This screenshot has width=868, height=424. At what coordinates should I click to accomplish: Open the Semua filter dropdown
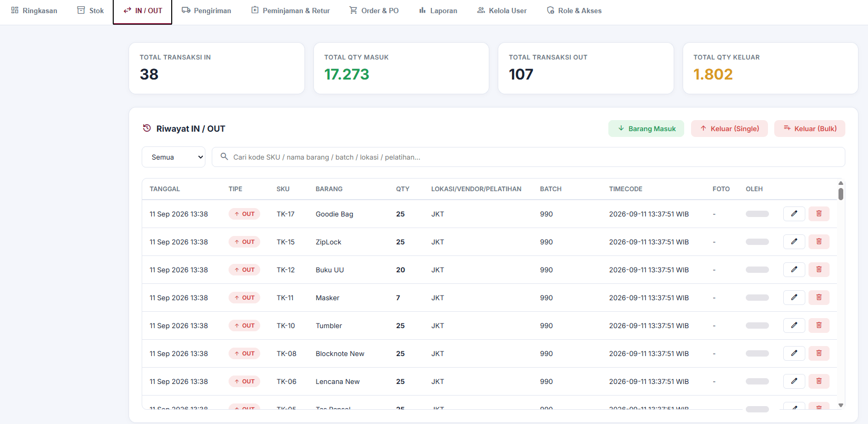[173, 157]
